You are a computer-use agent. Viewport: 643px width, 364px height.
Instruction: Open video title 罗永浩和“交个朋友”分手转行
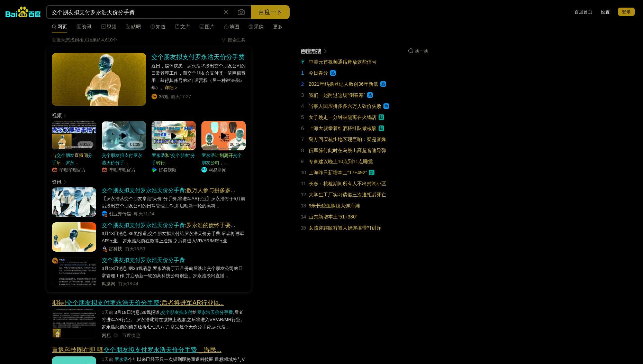173,159
